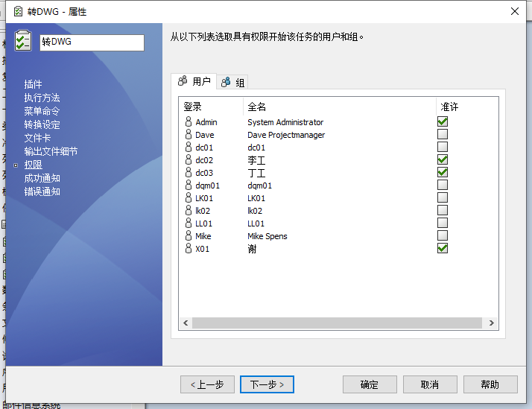The width and height of the screenshot is (532, 409).
Task: Go to 成功通知 page
Action: point(42,178)
